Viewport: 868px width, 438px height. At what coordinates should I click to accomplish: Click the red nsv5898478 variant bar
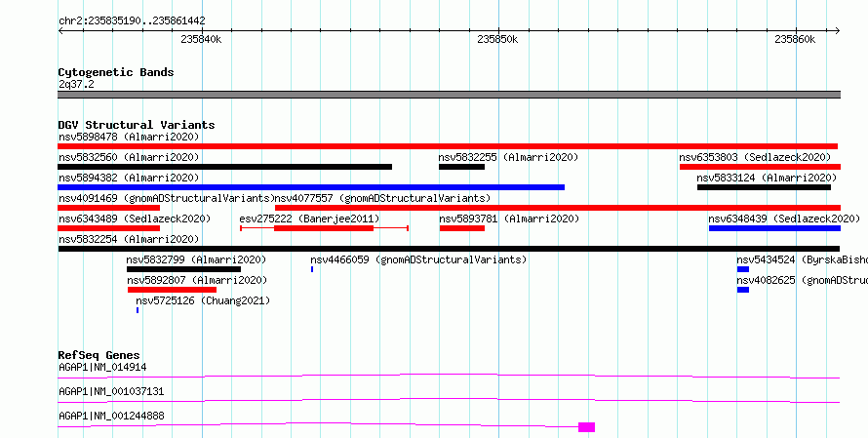click(448, 146)
